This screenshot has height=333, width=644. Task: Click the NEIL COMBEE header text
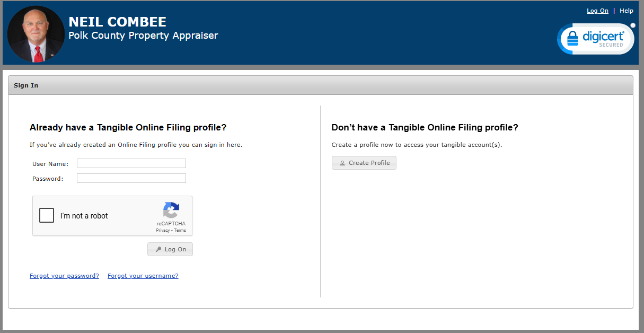(118, 22)
